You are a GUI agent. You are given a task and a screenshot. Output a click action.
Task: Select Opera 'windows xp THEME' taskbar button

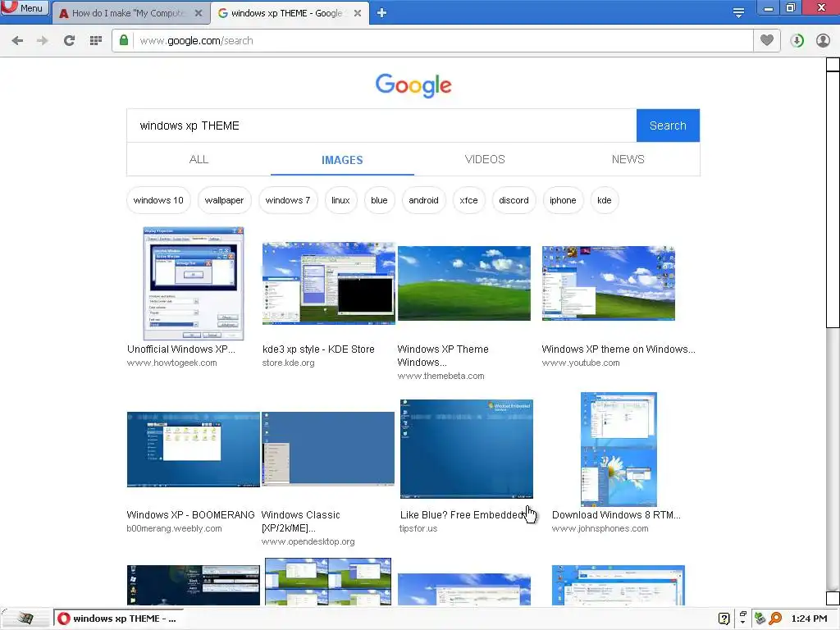(x=118, y=619)
